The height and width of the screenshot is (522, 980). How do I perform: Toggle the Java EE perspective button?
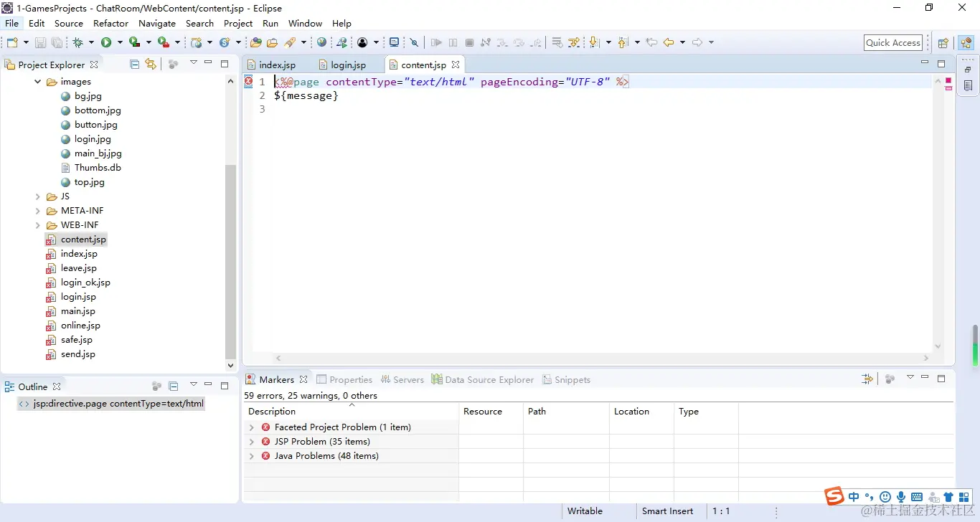966,43
